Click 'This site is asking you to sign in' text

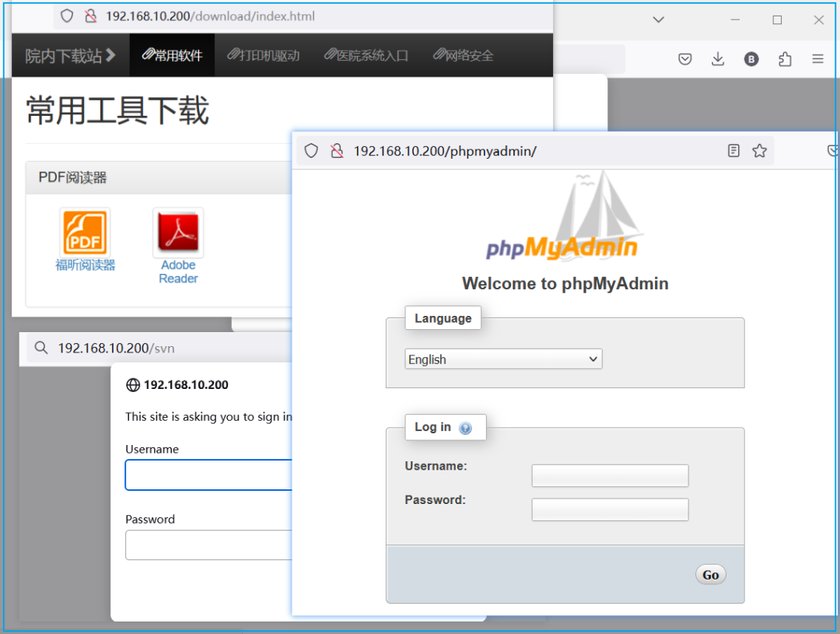pyautogui.click(x=209, y=416)
